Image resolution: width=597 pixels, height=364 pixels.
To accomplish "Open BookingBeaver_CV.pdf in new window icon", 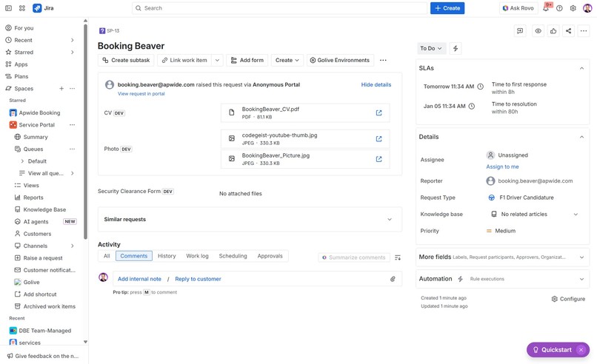I will click(378, 112).
